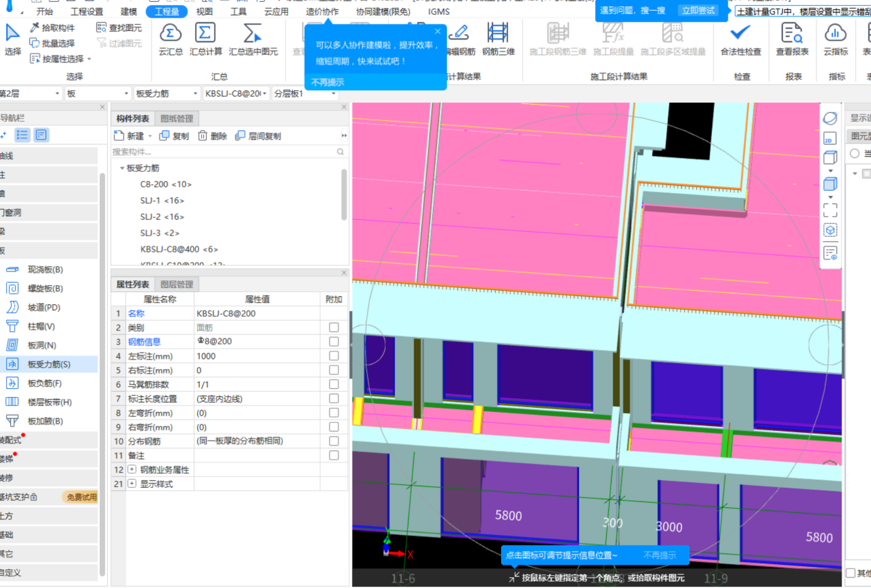Image resolution: width=871 pixels, height=588 pixels.
Task: Toggle 附加 checkbox for 钢筋信息 row
Action: (x=334, y=341)
